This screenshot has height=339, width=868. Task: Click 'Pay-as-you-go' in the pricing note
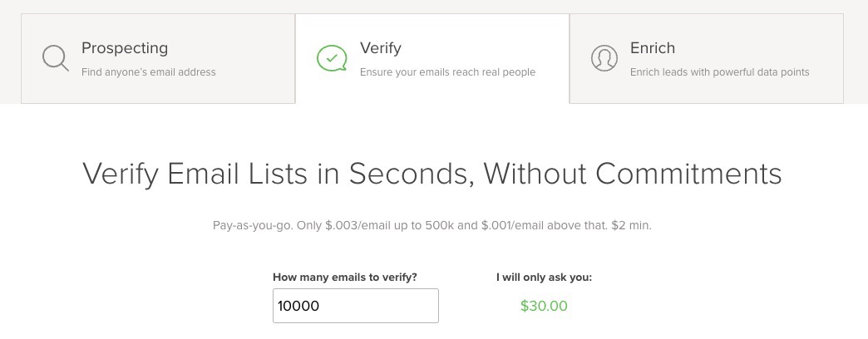point(252,226)
